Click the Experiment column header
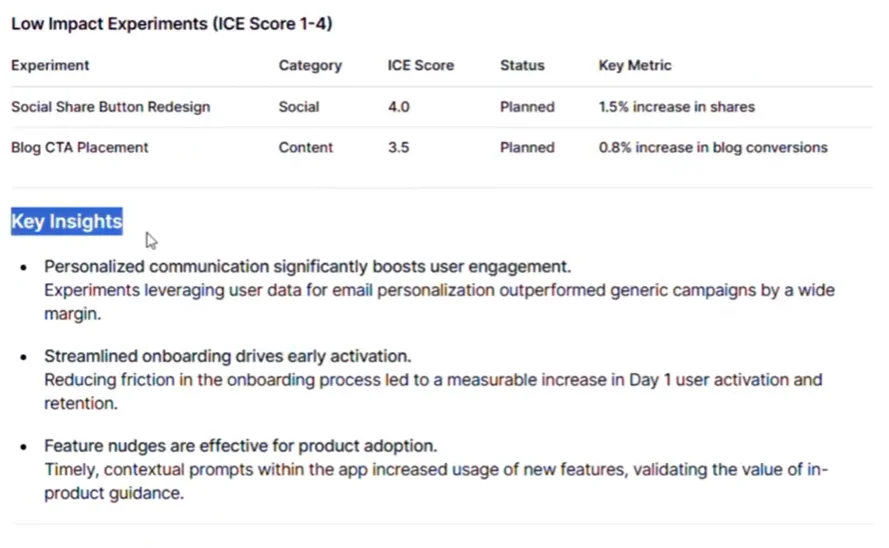The image size is (889, 548). click(50, 65)
